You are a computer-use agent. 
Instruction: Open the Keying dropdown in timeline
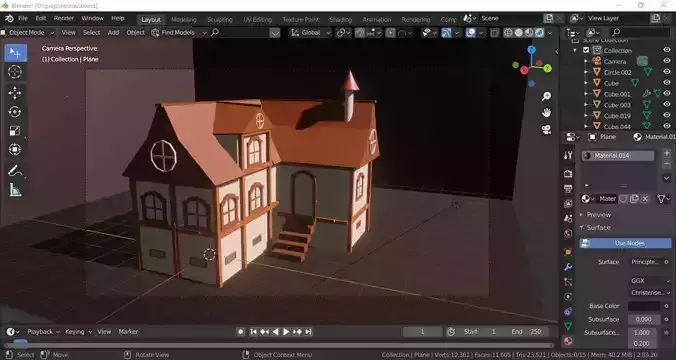(x=78, y=332)
